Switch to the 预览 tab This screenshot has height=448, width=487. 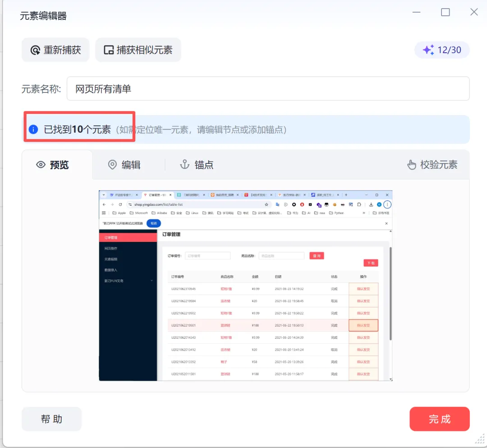point(57,165)
